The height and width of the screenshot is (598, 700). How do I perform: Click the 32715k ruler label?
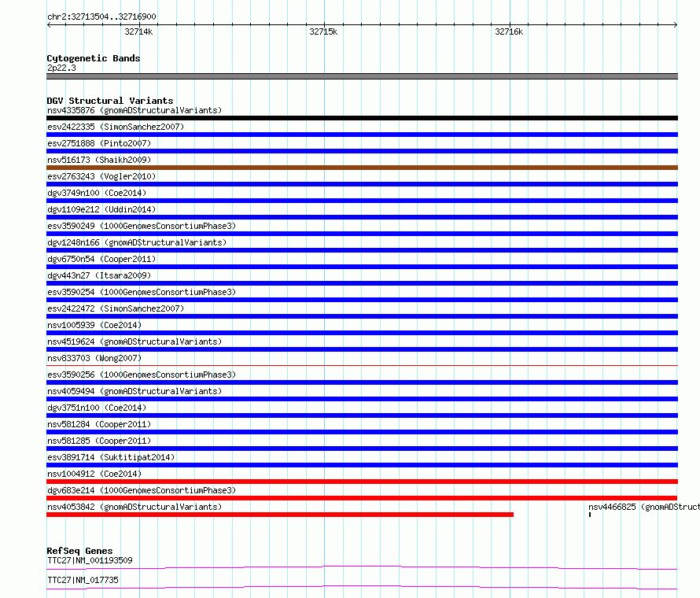click(323, 31)
